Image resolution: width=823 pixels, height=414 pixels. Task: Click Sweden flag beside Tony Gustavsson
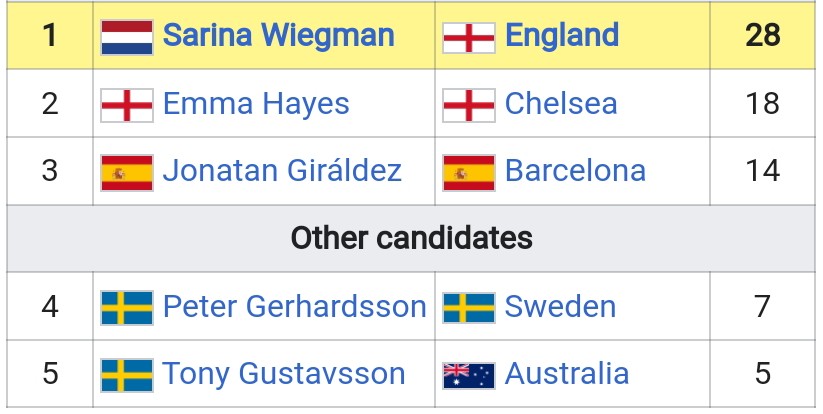pos(127,375)
